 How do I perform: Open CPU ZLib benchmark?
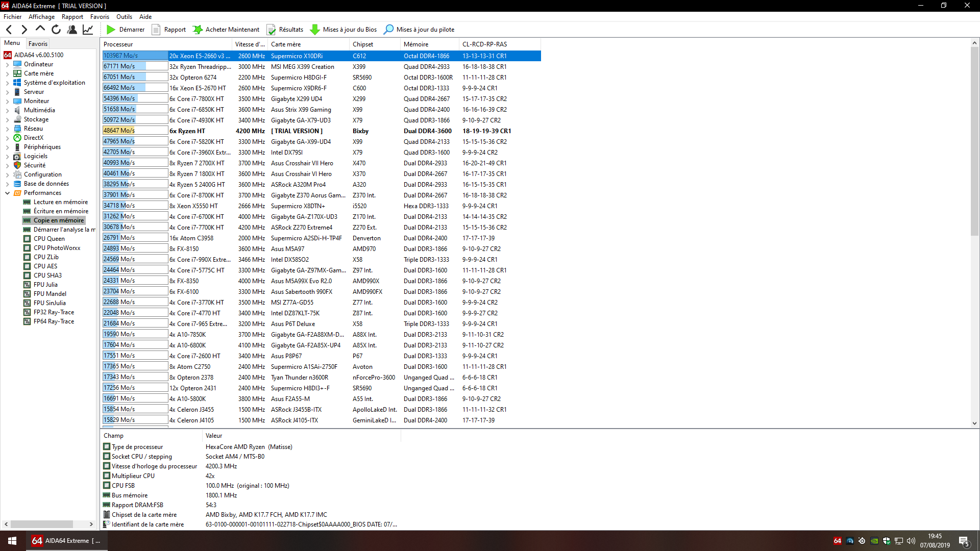(46, 257)
